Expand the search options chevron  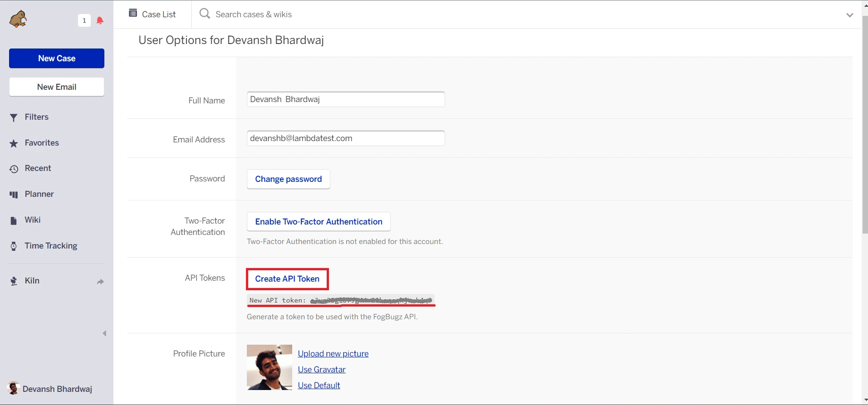tap(849, 15)
